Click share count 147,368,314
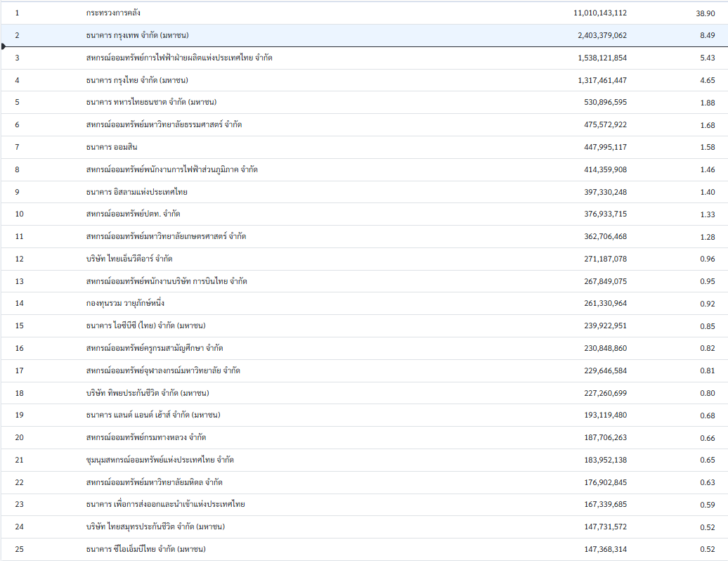Viewport: 728px width, 561px height. tap(606, 549)
